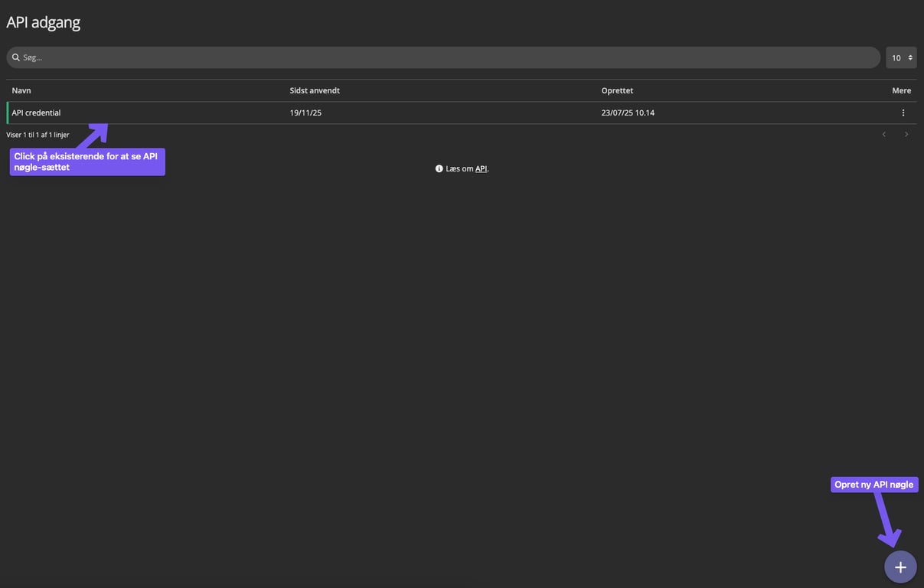Click the Viser 1 til 1 af 1 linjer text
Screen dimensions: 924x588
coord(38,135)
